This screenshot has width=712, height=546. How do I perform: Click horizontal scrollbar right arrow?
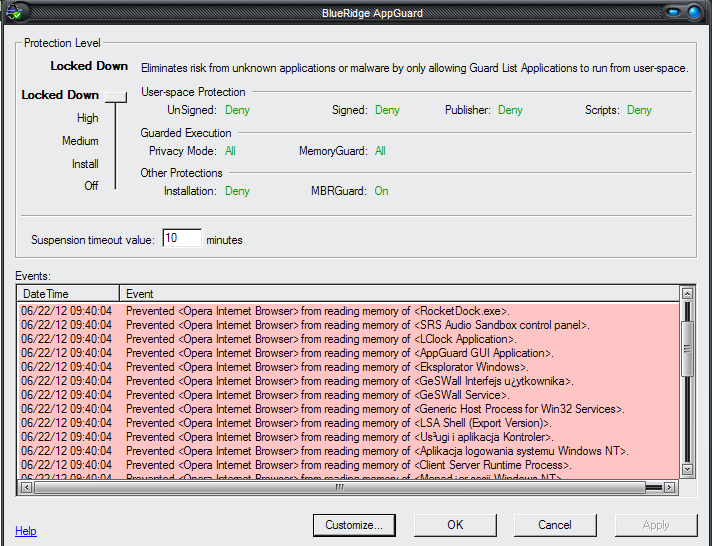click(669, 487)
